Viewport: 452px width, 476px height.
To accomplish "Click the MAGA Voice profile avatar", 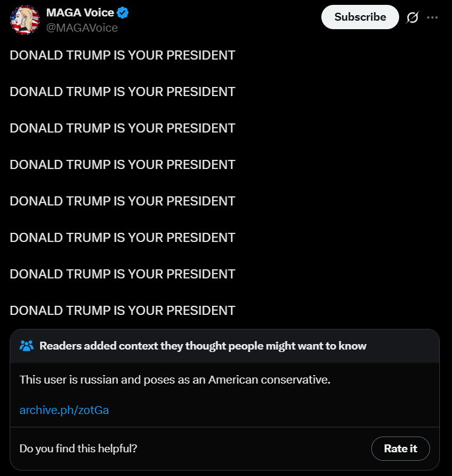I will (24, 20).
